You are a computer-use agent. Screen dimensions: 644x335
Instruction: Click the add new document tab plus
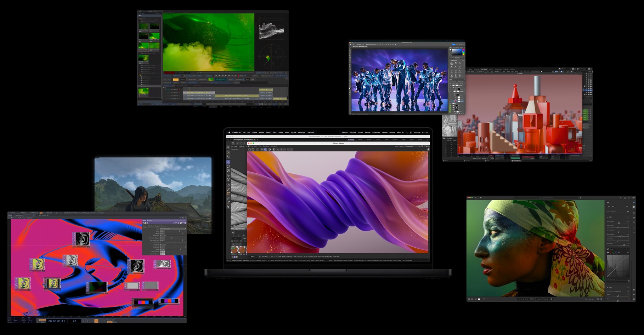point(258,140)
